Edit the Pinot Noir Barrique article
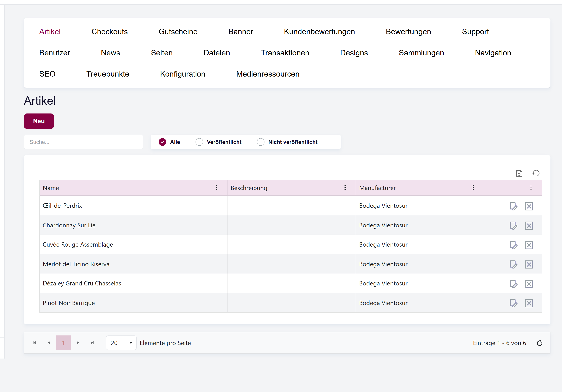Image resolution: width=562 pixels, height=392 pixels. pos(513,303)
